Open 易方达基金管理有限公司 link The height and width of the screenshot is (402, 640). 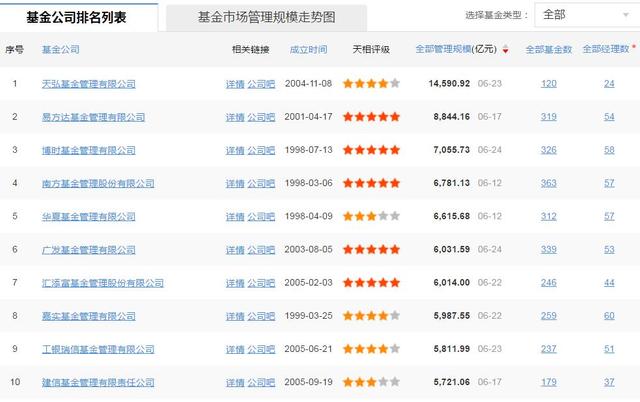(x=93, y=117)
